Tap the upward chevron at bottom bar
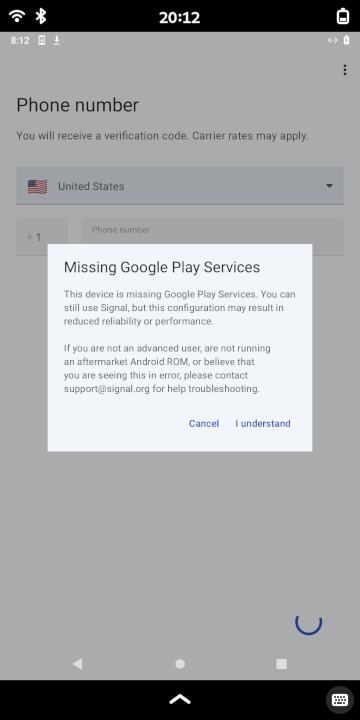Screen dimensions: 360x720 coord(180,699)
